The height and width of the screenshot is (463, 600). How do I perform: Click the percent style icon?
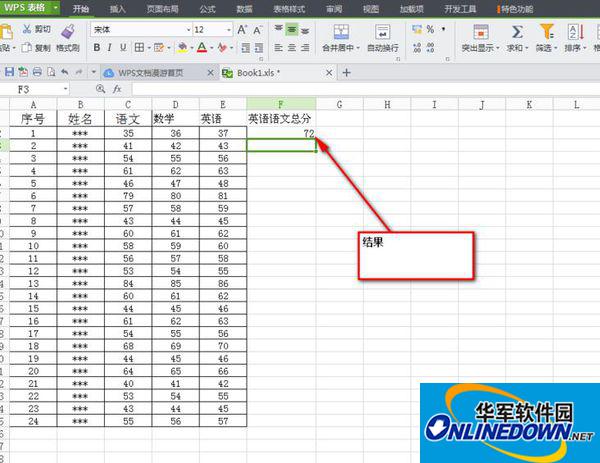[x=430, y=29]
